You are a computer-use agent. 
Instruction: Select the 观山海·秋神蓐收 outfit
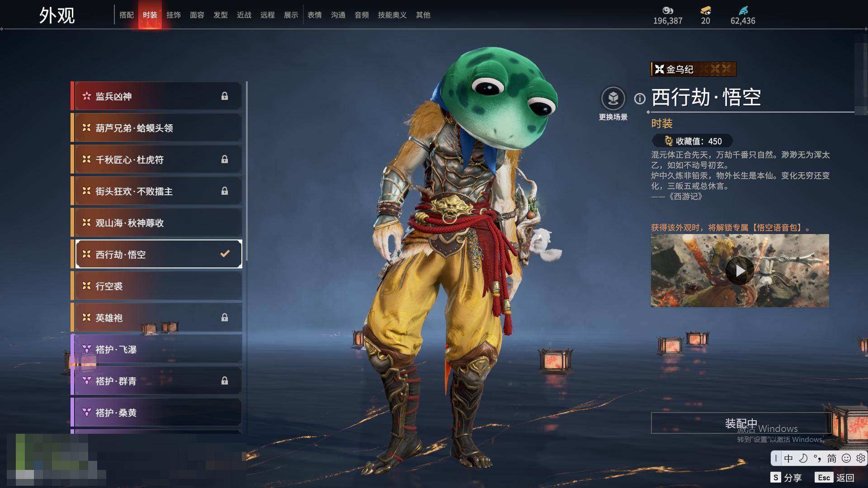(x=156, y=223)
